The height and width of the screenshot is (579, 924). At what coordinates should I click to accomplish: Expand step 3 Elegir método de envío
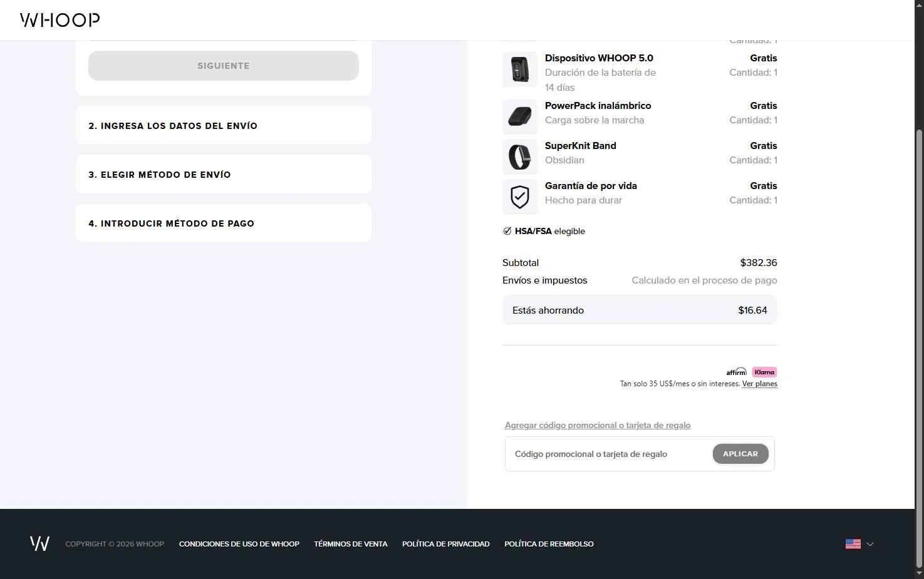point(224,175)
